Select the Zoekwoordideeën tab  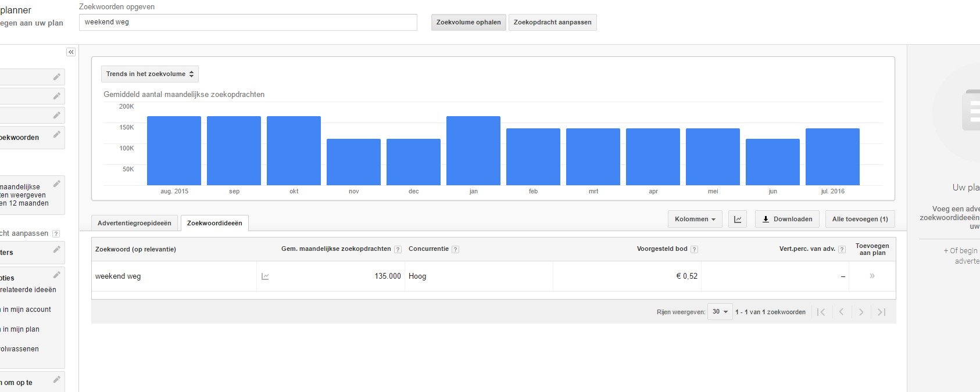(x=214, y=223)
